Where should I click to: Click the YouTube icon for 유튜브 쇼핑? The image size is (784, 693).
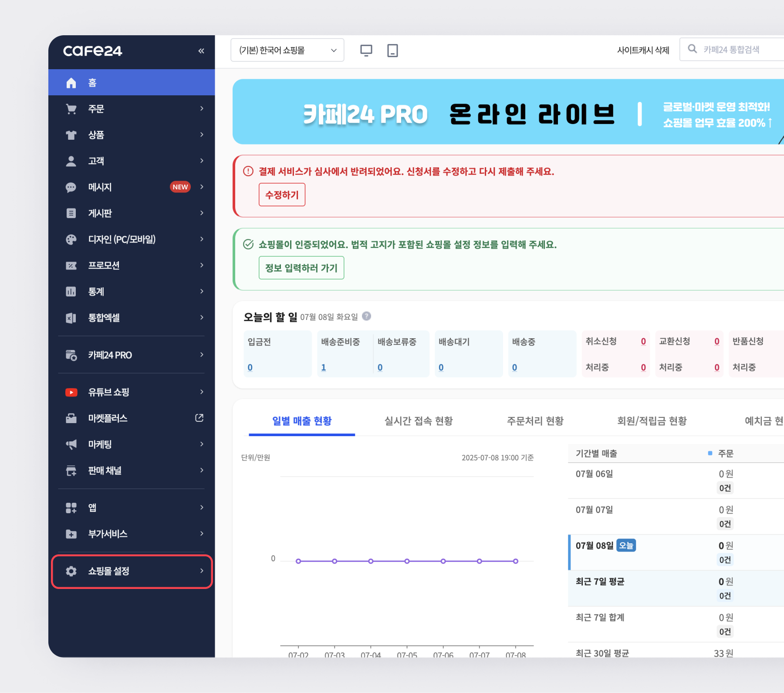point(71,392)
